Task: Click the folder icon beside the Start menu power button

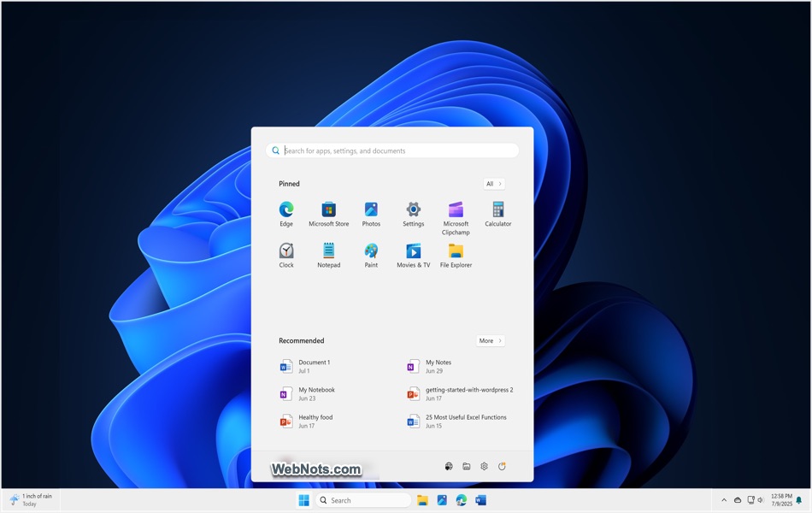Action: coord(467,466)
